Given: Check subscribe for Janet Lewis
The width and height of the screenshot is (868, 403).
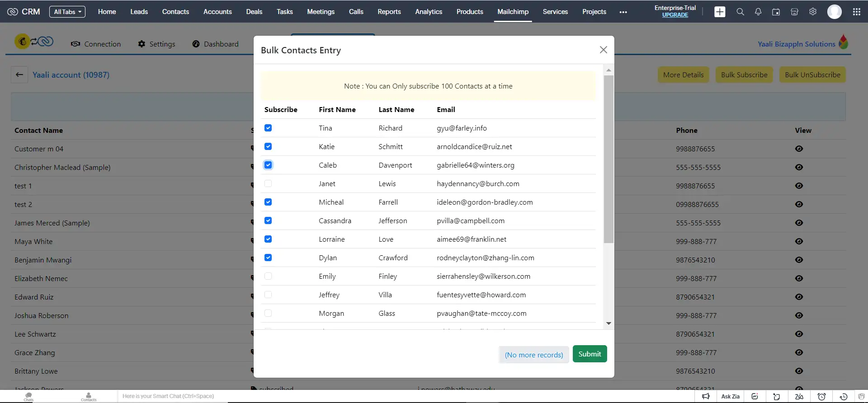Looking at the screenshot, I should point(268,183).
